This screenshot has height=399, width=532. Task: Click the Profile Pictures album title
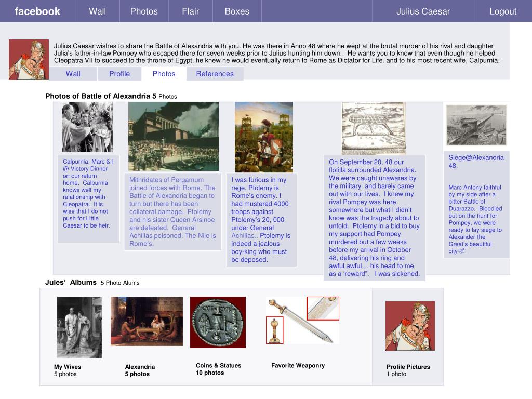408,367
